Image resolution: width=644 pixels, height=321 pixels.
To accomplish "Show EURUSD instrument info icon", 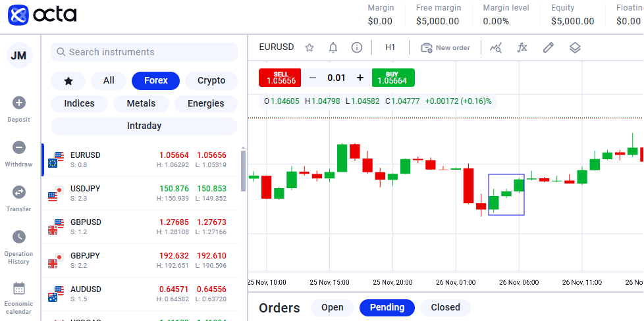I will [x=357, y=47].
